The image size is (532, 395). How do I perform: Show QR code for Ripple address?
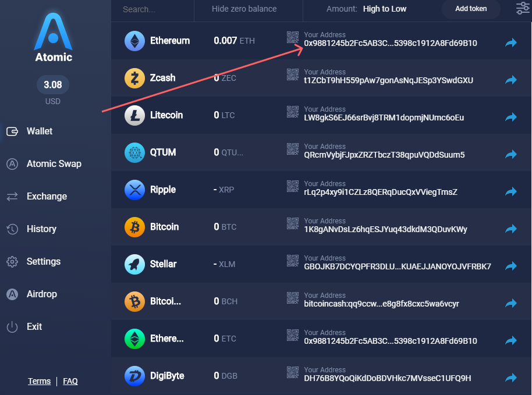(292, 186)
